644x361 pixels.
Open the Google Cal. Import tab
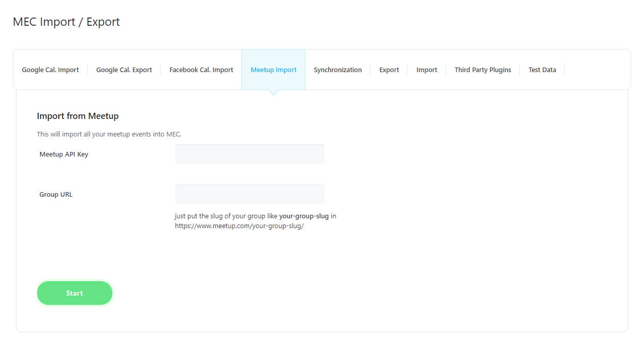tap(50, 70)
